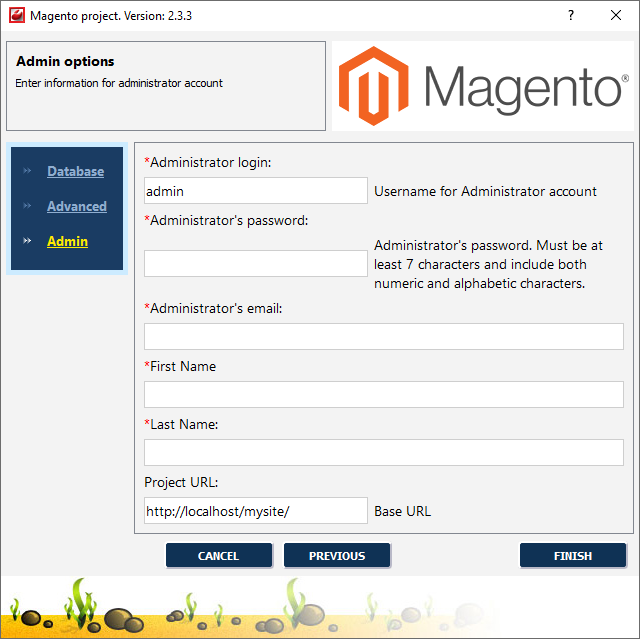Click the 'Last Name:' label
The width and height of the screenshot is (640, 639).
click(182, 424)
